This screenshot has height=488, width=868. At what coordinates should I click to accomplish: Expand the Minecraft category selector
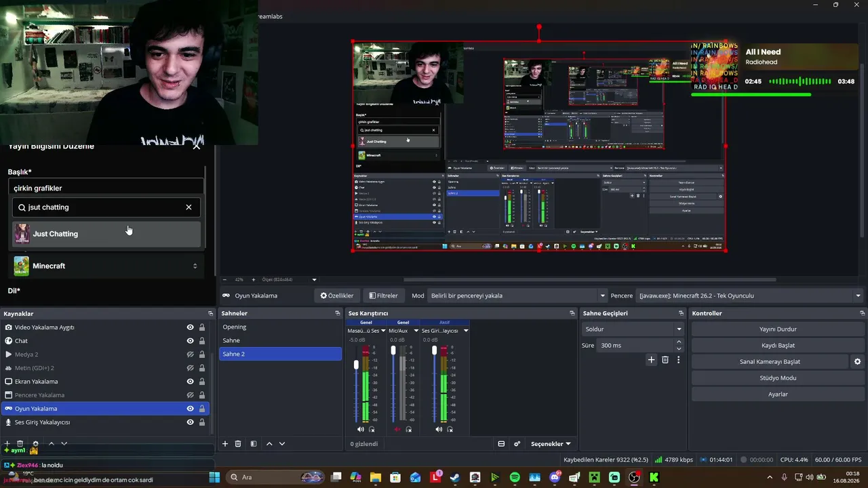(x=195, y=266)
